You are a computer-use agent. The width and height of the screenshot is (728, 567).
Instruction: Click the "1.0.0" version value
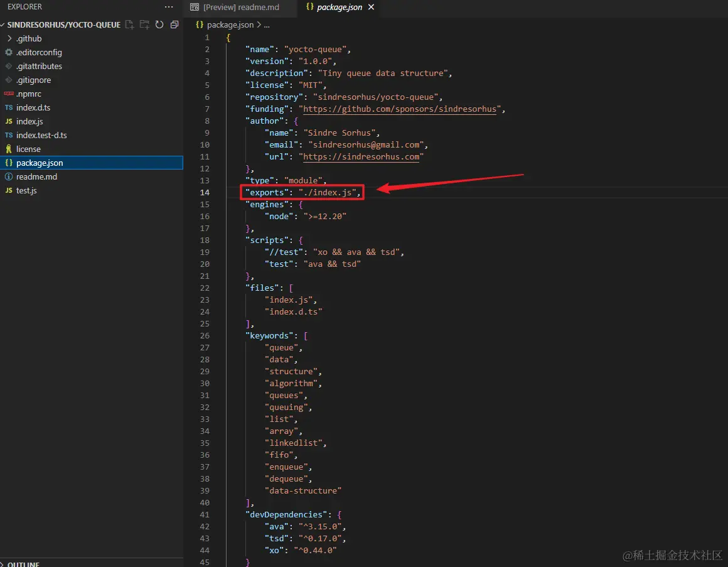point(315,62)
